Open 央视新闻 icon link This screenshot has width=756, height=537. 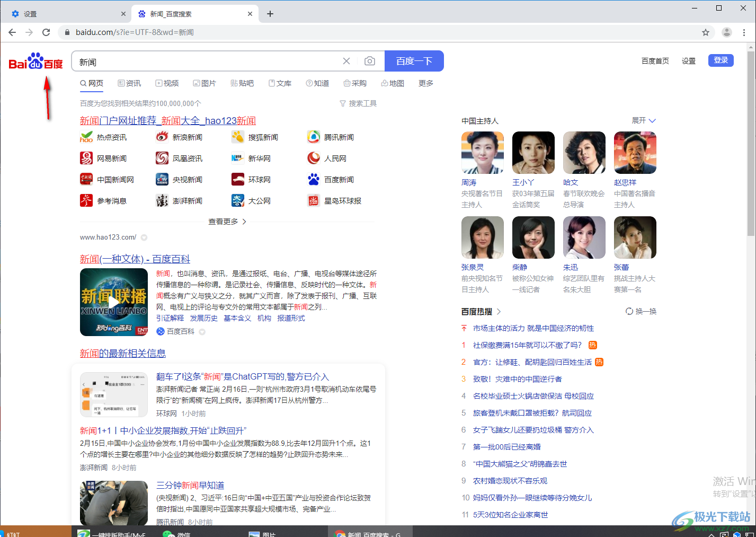(162, 179)
